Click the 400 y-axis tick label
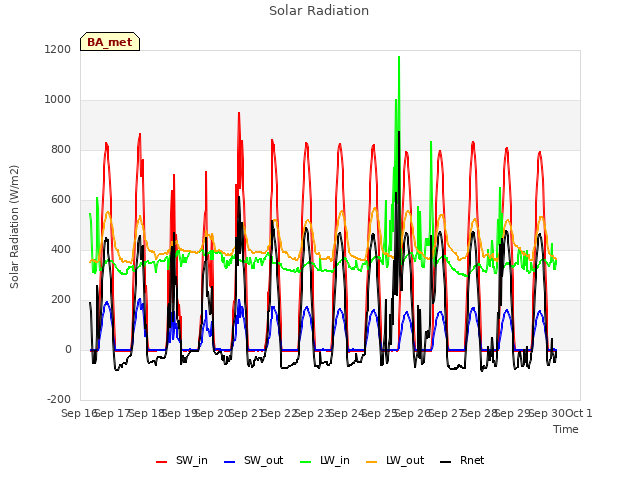This screenshot has width=640, height=480. coord(61,249)
